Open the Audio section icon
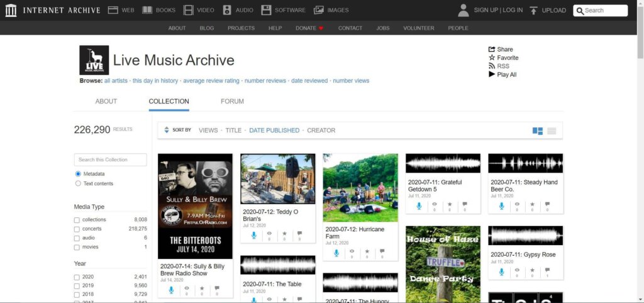Screen dimensions: 644x303 (227, 10)
